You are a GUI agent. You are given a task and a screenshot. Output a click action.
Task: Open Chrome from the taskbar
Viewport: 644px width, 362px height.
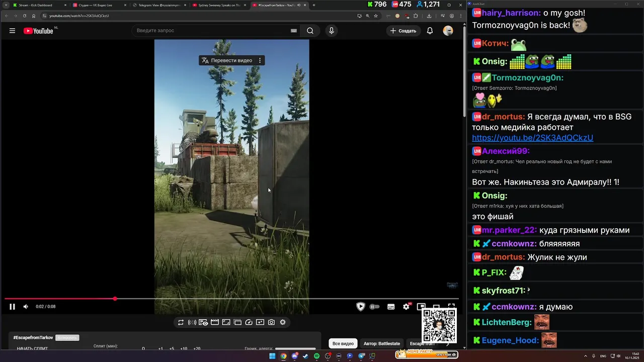pos(283,356)
